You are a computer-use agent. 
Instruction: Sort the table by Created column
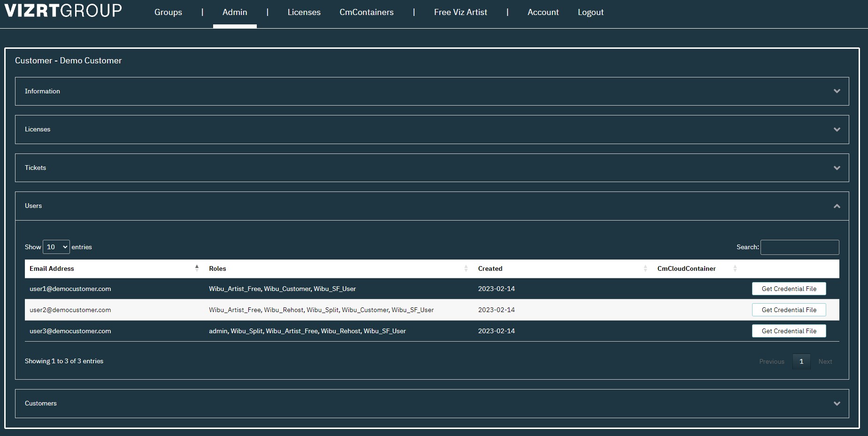(563, 268)
